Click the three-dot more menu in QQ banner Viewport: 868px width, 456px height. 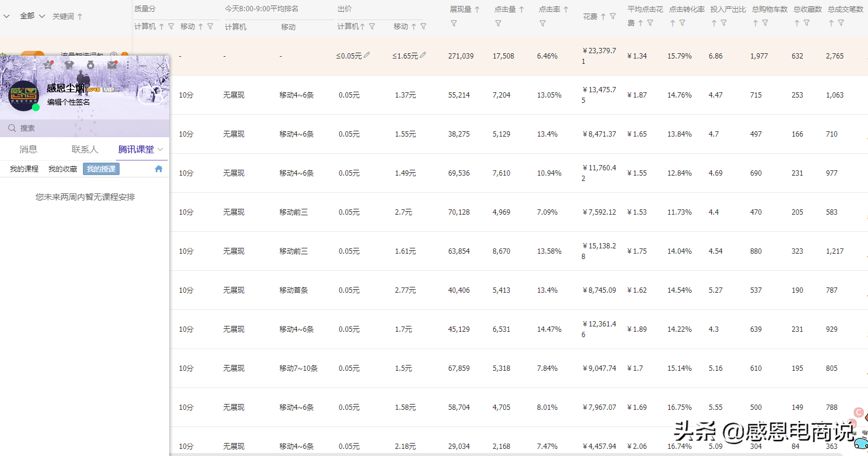pos(128,64)
